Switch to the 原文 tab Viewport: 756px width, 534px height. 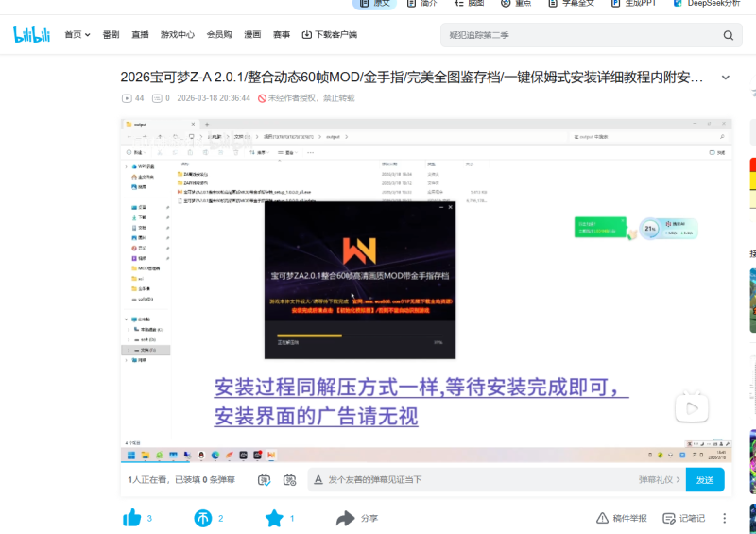(374, 4)
